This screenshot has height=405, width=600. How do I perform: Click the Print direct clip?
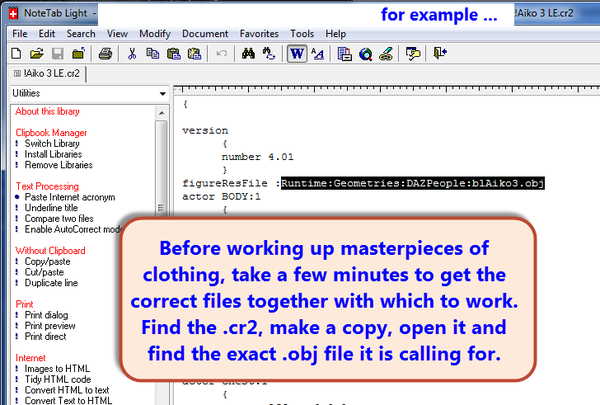point(45,336)
